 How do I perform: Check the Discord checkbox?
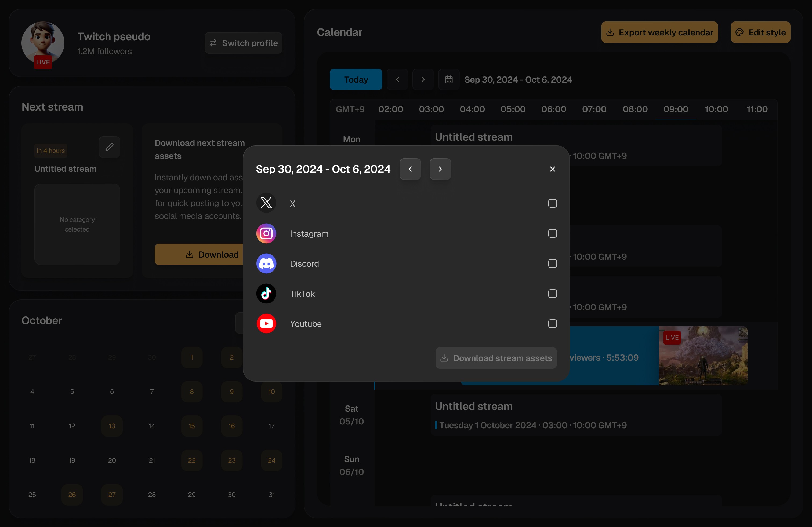552,263
